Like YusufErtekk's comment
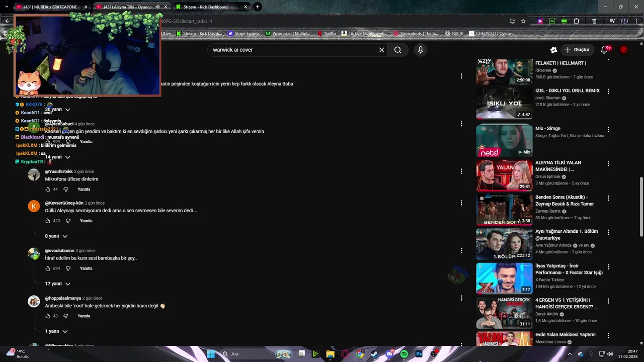Viewport: 644px width, 362px height. [x=48, y=190]
